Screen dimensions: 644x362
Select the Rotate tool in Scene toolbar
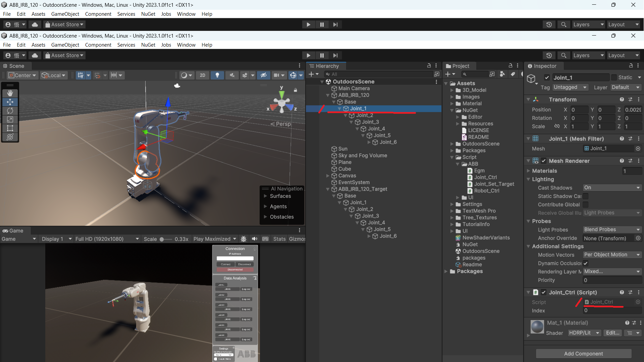coord(10,111)
